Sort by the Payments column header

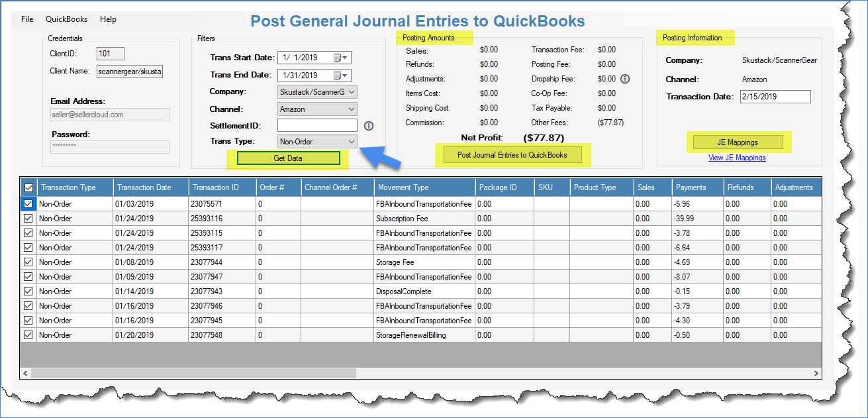coord(697,187)
